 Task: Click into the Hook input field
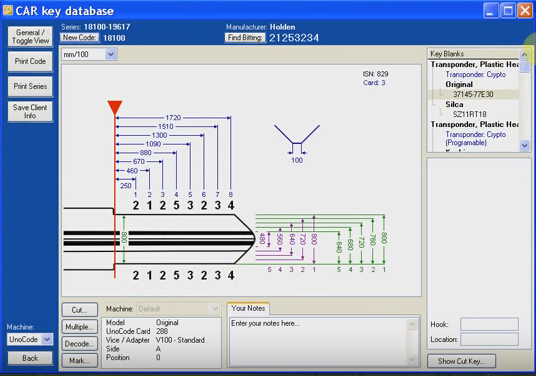point(489,324)
